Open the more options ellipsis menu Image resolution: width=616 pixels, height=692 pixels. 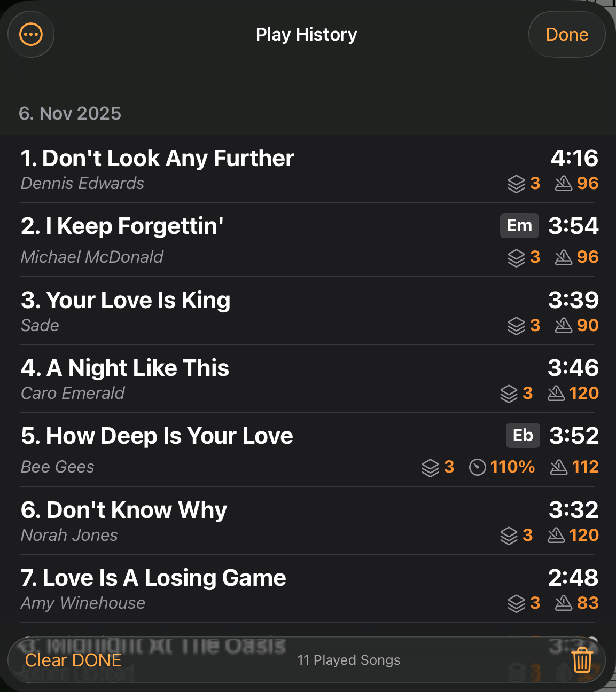click(31, 34)
